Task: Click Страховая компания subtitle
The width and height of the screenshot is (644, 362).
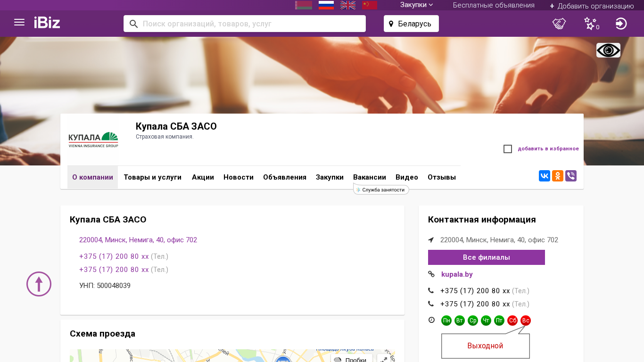Action: (x=165, y=137)
